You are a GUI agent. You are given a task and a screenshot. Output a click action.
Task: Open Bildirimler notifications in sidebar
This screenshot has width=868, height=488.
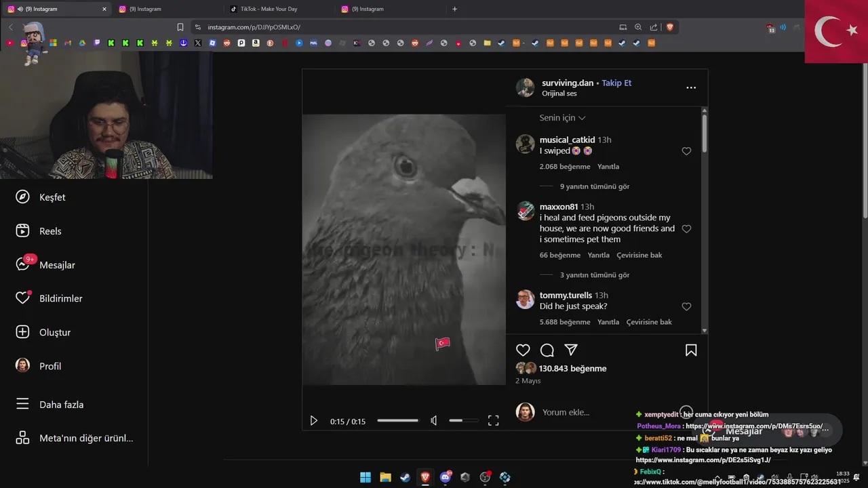[x=49, y=298]
